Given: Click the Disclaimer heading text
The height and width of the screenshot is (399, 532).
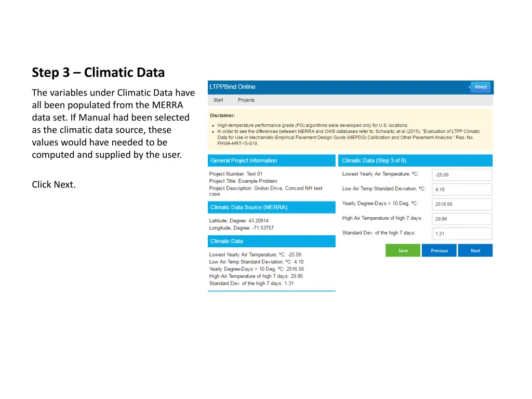Looking at the screenshot, I should pos(222,115).
